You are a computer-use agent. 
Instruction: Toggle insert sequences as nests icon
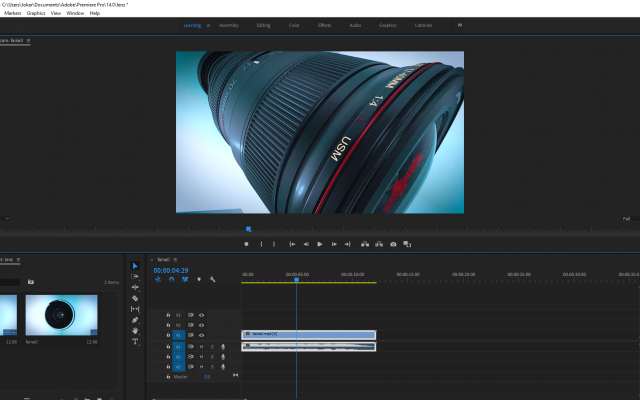[158, 280]
